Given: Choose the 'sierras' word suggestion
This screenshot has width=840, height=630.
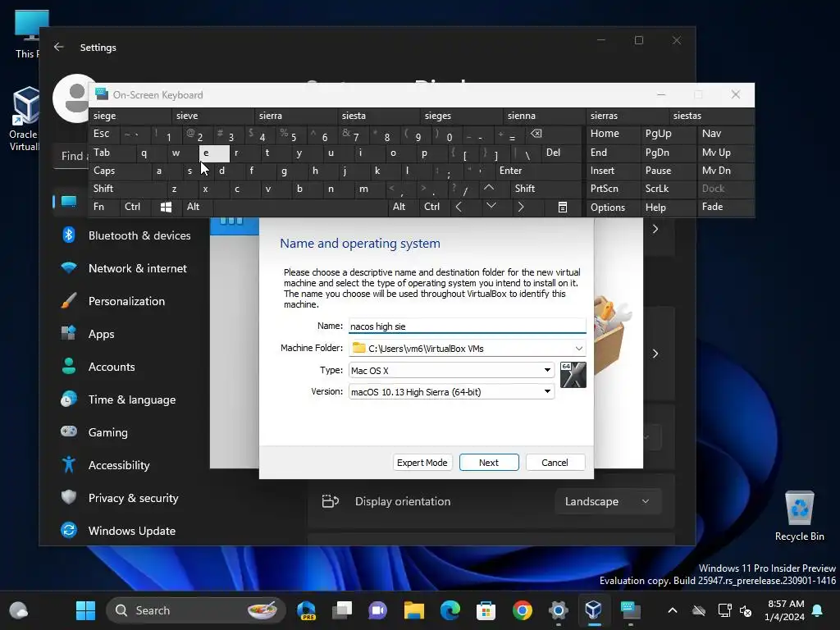Looking at the screenshot, I should [x=628, y=116].
